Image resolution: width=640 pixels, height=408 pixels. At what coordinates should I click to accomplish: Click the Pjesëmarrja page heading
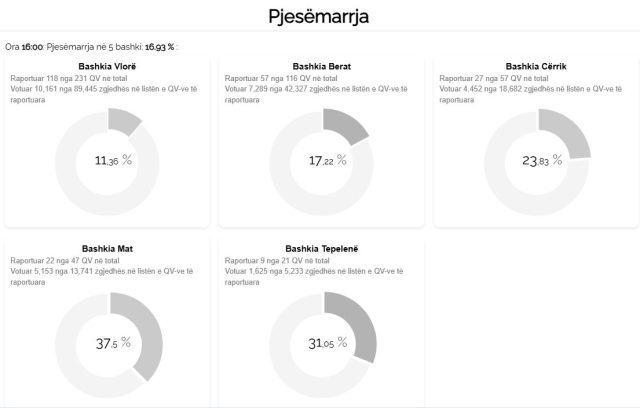(319, 17)
